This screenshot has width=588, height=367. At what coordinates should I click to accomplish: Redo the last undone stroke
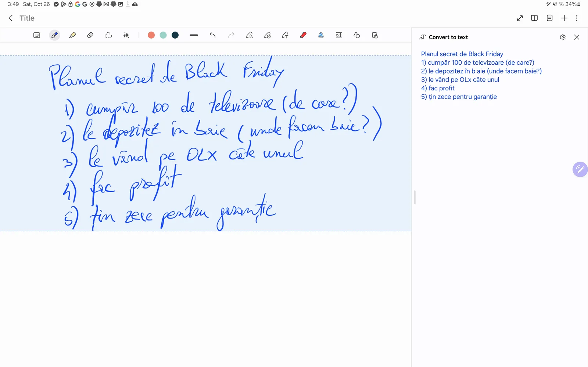tap(231, 35)
